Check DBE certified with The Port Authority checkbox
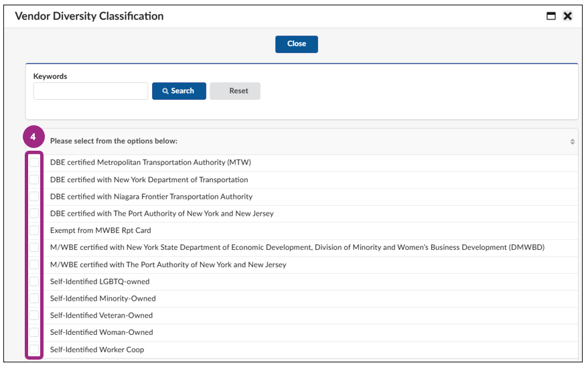Screen dimensions: 588x367 click(x=34, y=214)
